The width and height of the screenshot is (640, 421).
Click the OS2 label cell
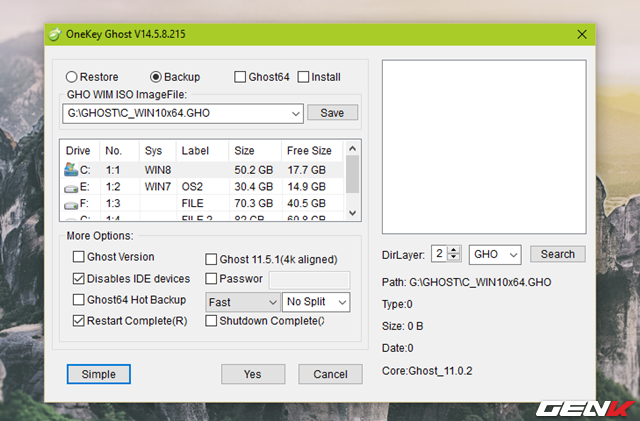(192, 187)
